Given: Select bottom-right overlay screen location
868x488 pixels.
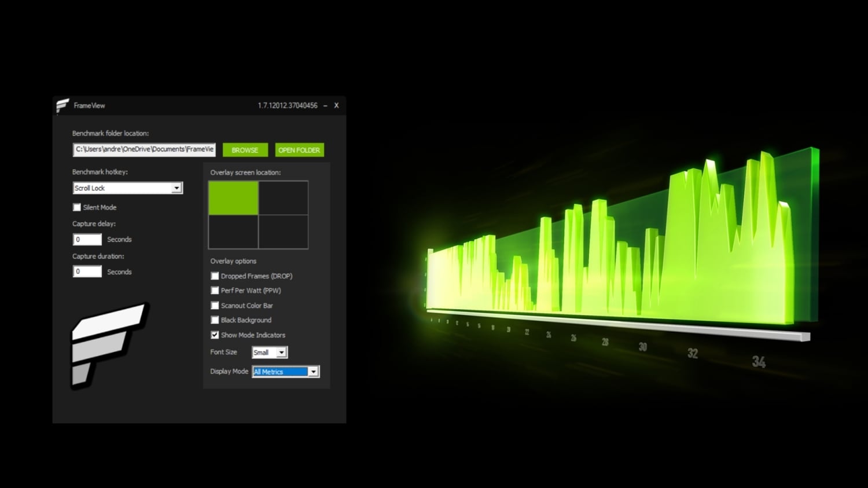Looking at the screenshot, I should (283, 232).
